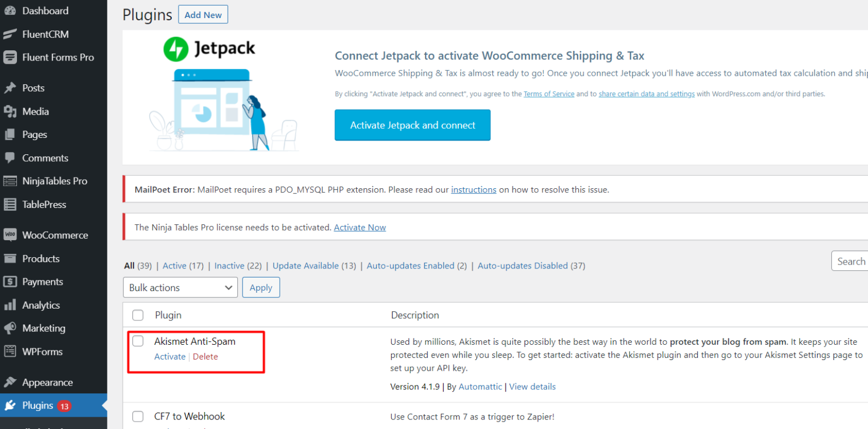This screenshot has height=429, width=868.
Task: Open the Bulk actions dropdown
Action: 180,287
